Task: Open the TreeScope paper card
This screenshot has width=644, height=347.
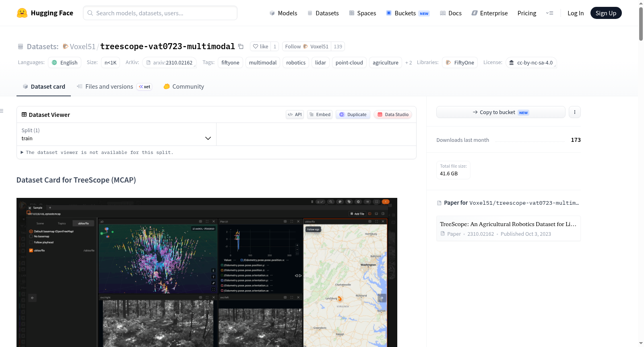Action: click(508, 229)
